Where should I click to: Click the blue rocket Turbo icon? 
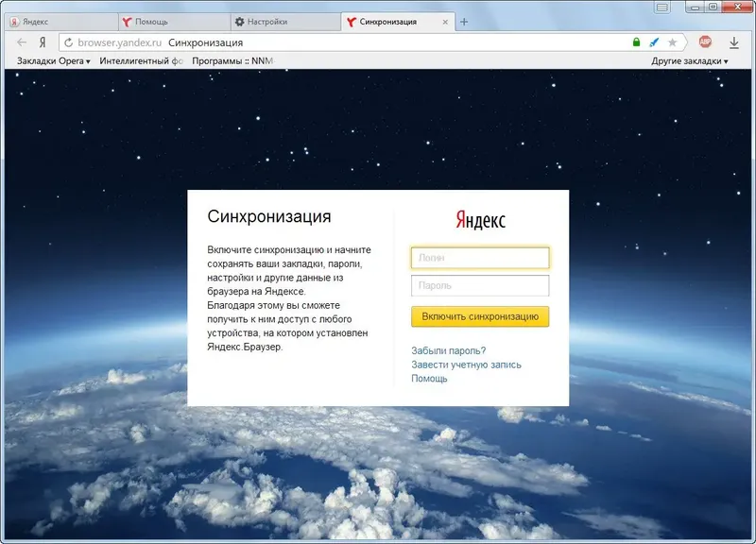point(654,42)
